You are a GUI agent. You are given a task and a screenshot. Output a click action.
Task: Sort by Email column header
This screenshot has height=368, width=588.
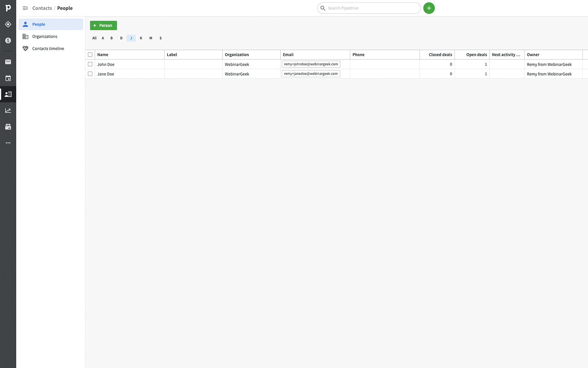pyautogui.click(x=315, y=55)
